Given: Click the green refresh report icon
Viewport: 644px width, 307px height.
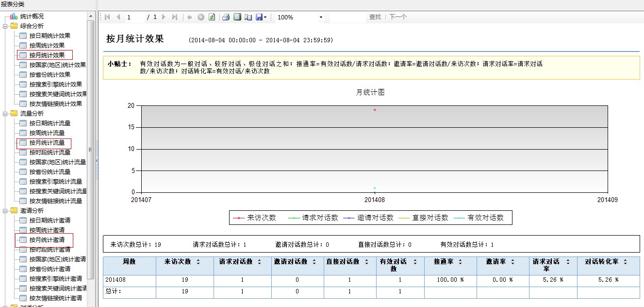Looking at the screenshot, I should click(212, 17).
